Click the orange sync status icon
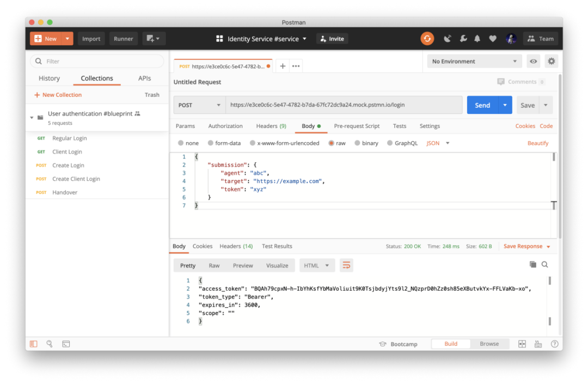 (x=427, y=39)
